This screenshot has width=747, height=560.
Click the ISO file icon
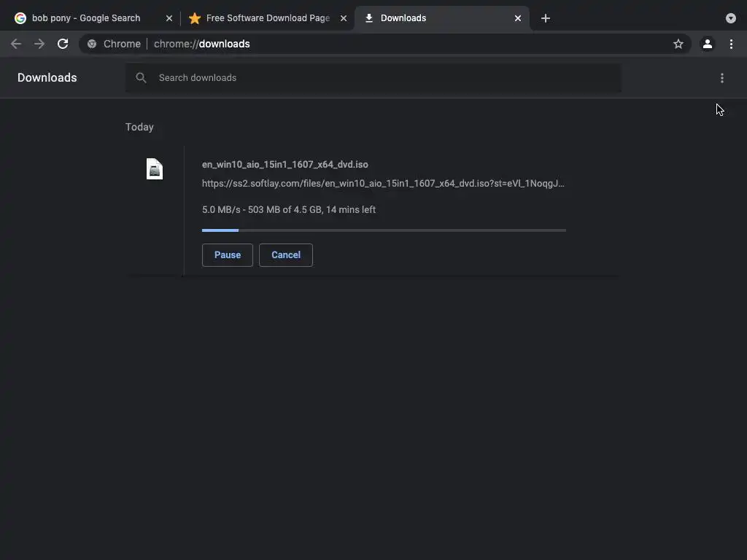155,169
